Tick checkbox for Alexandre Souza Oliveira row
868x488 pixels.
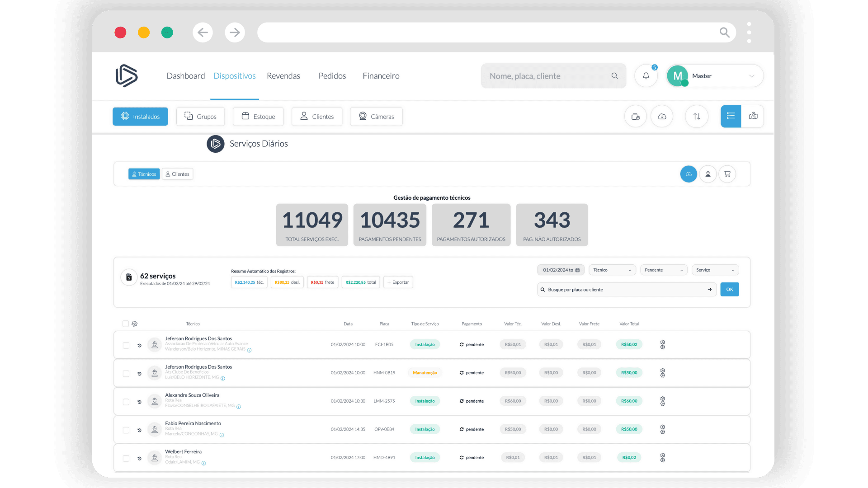[126, 402]
